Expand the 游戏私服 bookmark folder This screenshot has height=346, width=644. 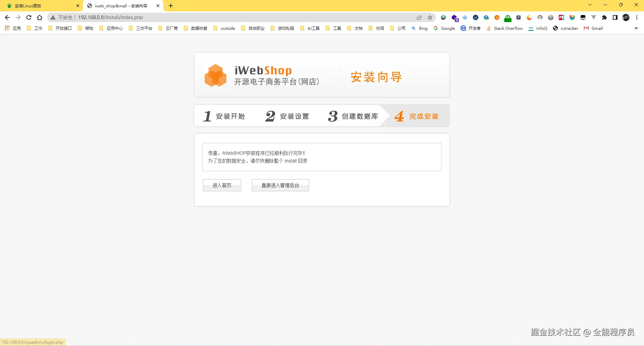coord(282,28)
